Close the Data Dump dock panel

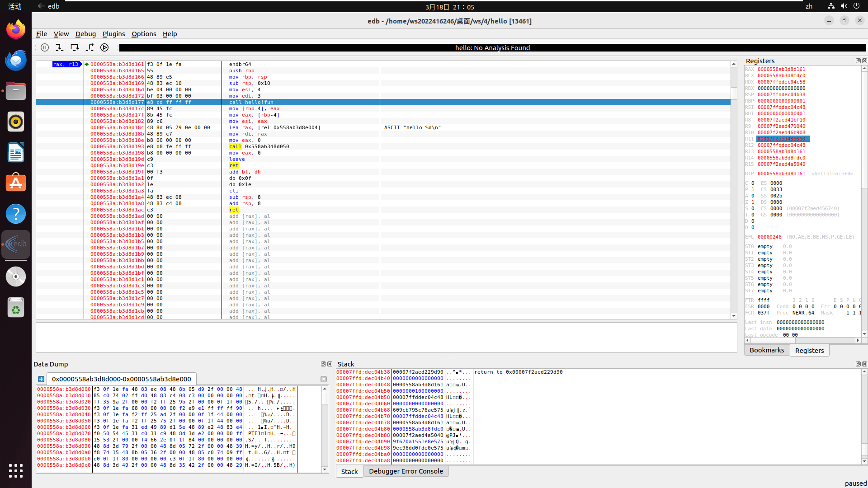pyautogui.click(x=330, y=364)
